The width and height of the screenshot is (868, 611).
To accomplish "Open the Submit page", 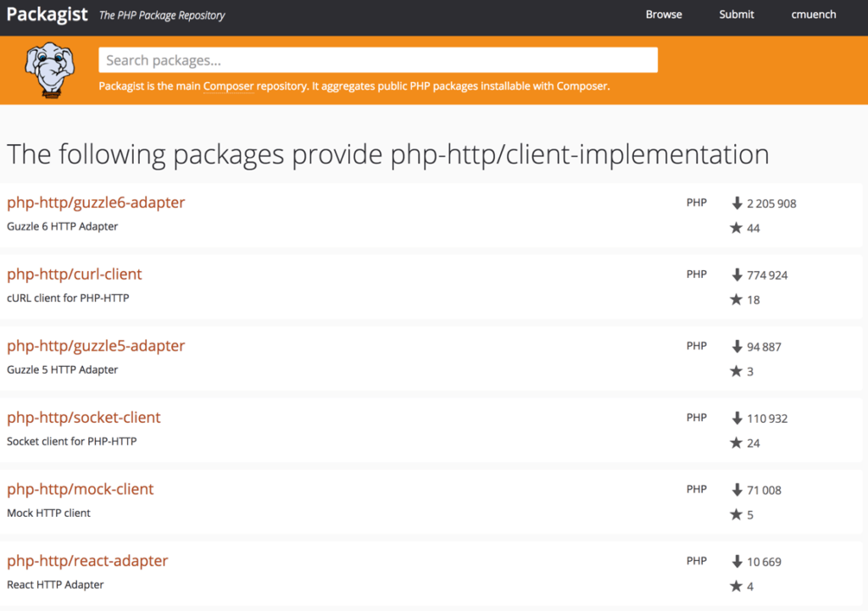I will click(736, 14).
